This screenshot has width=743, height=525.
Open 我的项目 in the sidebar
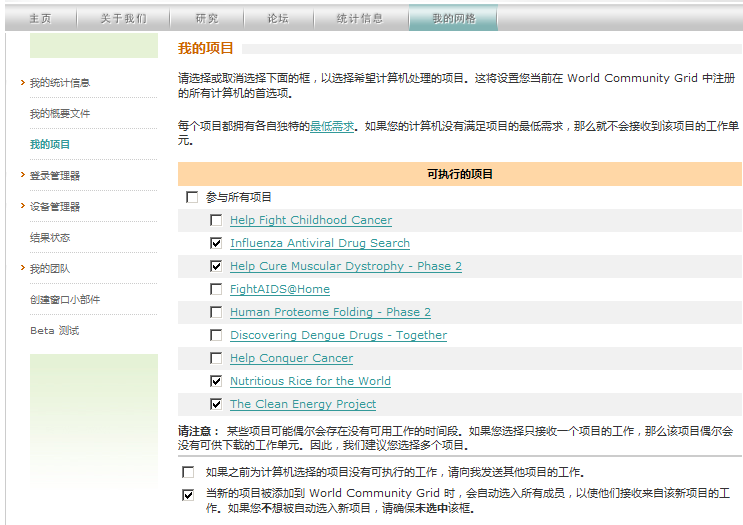point(50,145)
